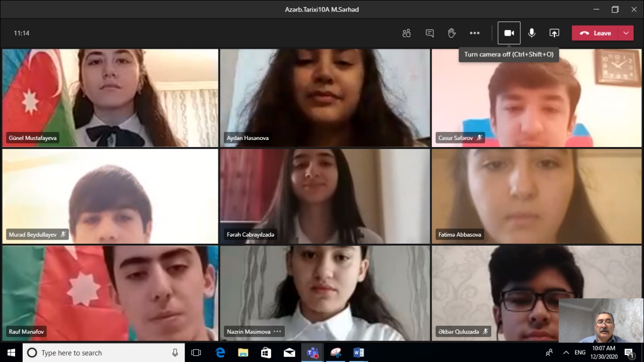Open the taskbar clock and date
The width and height of the screenshot is (644, 362).
coord(603,352)
